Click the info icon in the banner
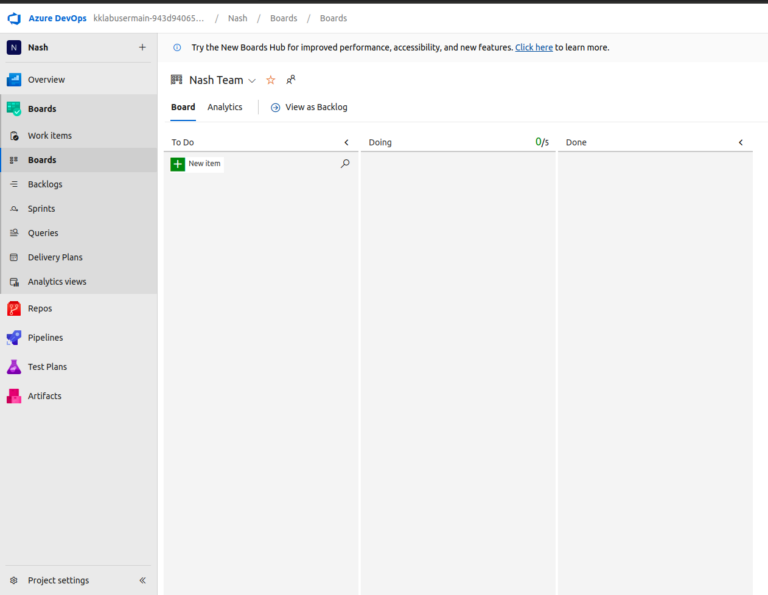 [177, 48]
